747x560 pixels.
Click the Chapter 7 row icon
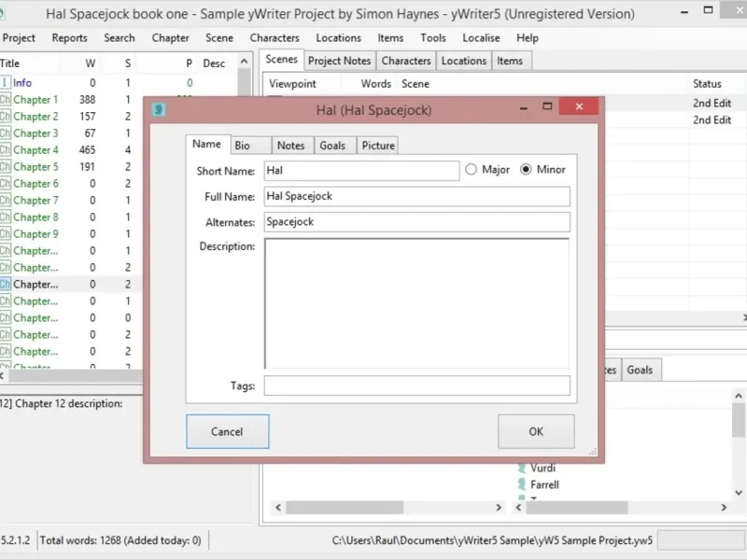click(x=5, y=201)
